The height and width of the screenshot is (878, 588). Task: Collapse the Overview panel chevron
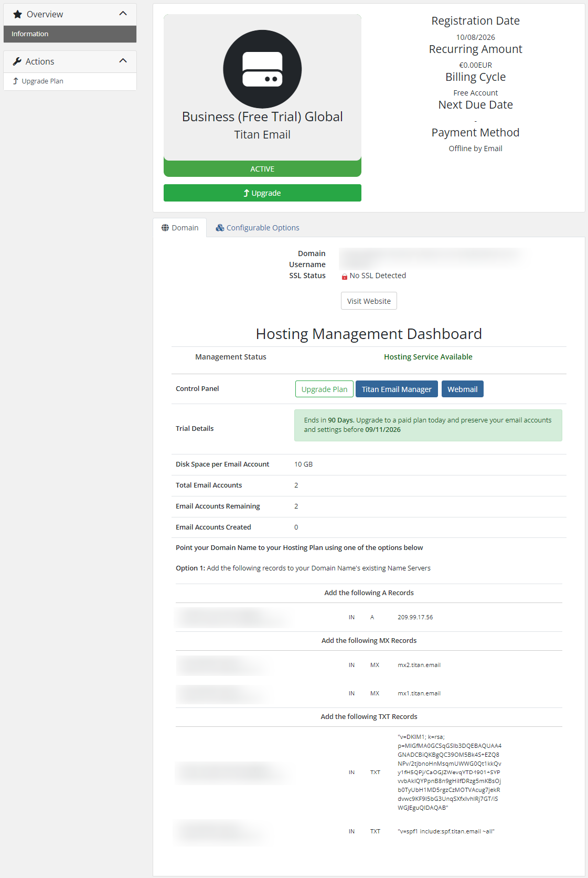click(x=123, y=14)
